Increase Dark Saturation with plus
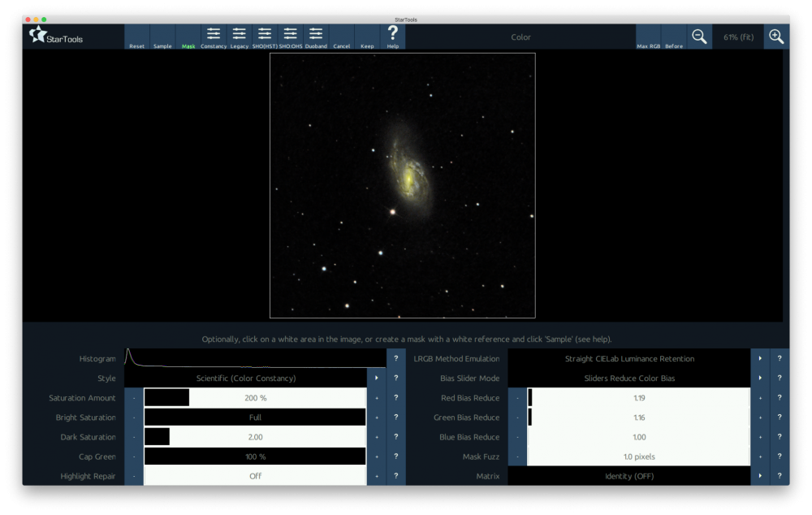This screenshot has height=515, width=812. [x=377, y=437]
